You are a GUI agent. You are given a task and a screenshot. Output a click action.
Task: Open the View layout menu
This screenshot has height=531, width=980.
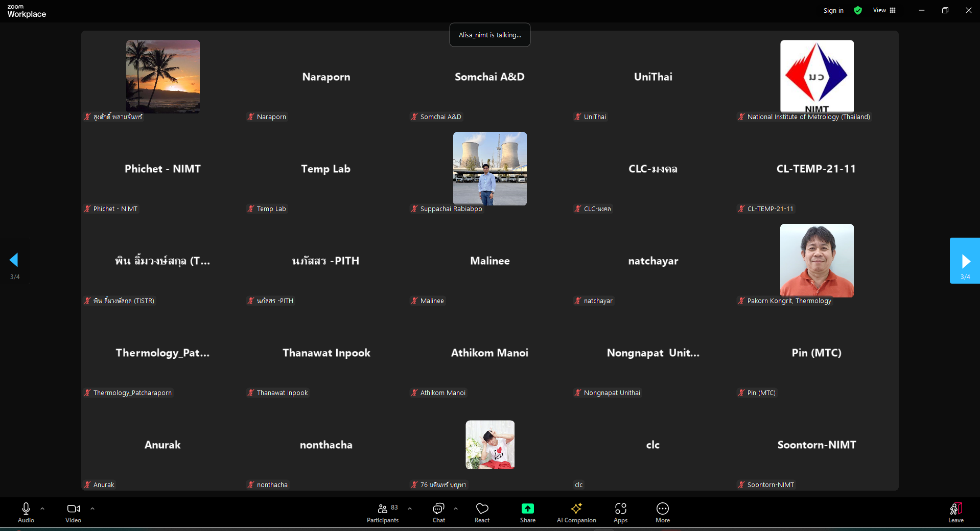click(884, 10)
